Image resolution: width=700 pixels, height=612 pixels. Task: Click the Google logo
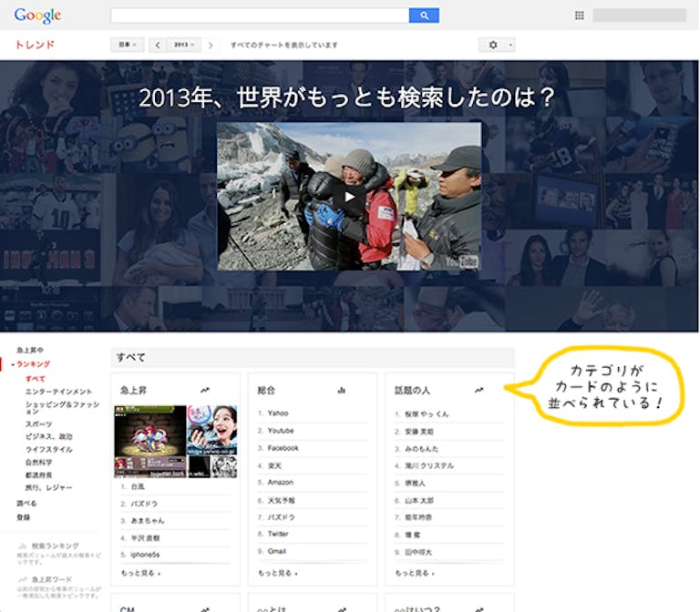[x=37, y=15]
